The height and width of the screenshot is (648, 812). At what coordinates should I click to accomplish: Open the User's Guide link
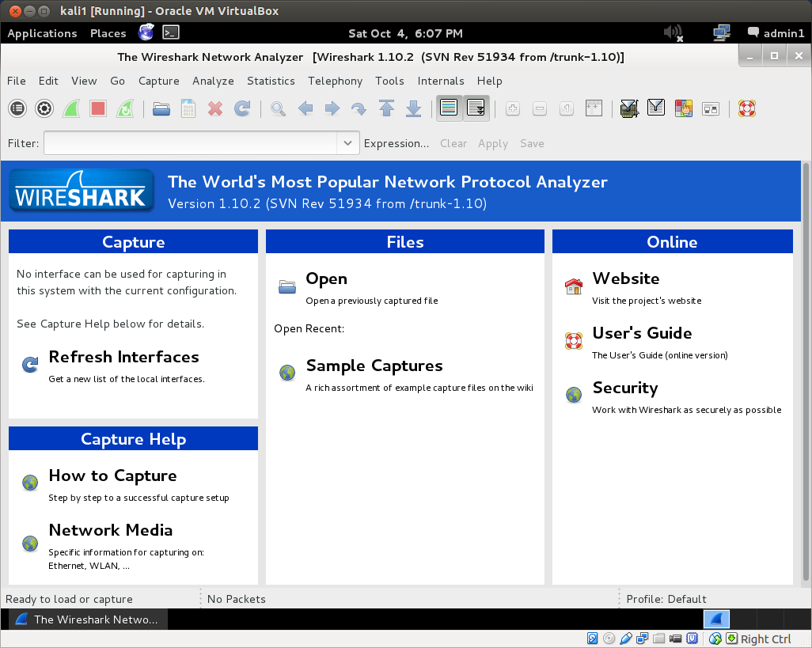(x=642, y=333)
